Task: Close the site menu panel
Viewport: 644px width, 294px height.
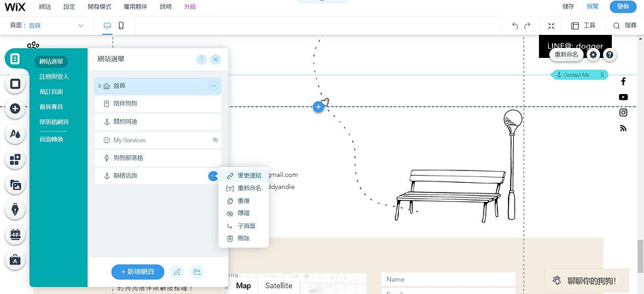Action: [216, 60]
